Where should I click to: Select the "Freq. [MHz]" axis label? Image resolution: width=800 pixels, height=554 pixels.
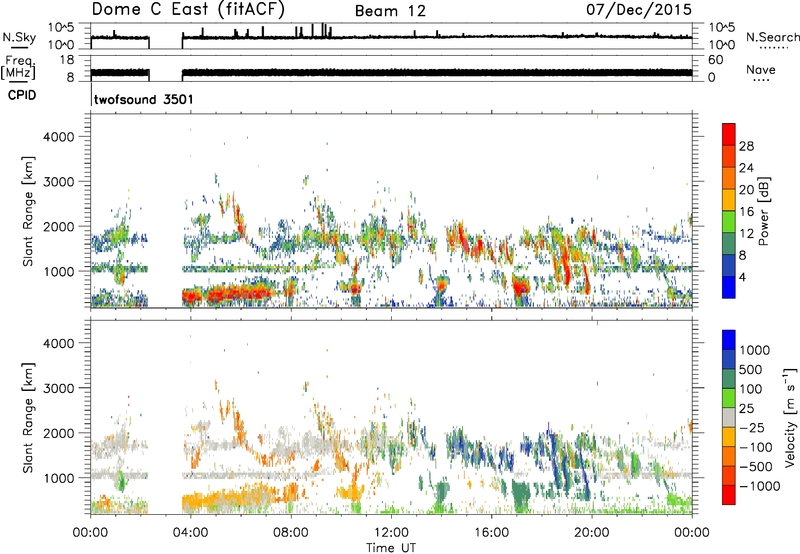point(18,67)
